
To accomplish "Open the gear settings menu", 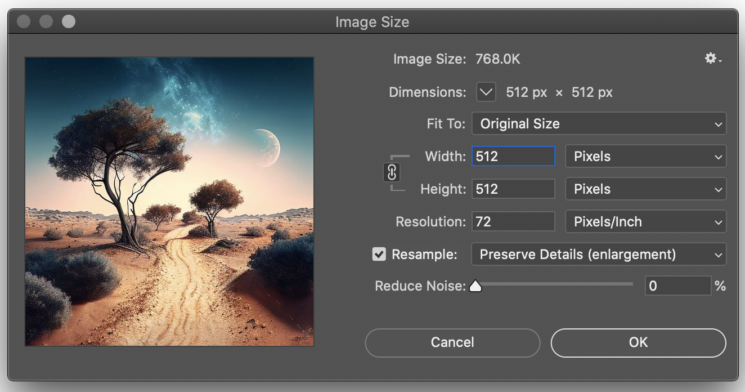I will 712,58.
